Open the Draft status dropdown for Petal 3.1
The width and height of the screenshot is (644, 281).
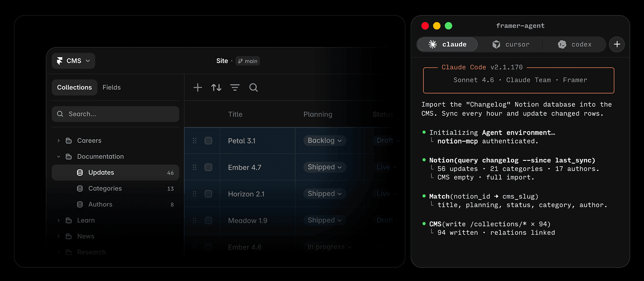(x=388, y=140)
